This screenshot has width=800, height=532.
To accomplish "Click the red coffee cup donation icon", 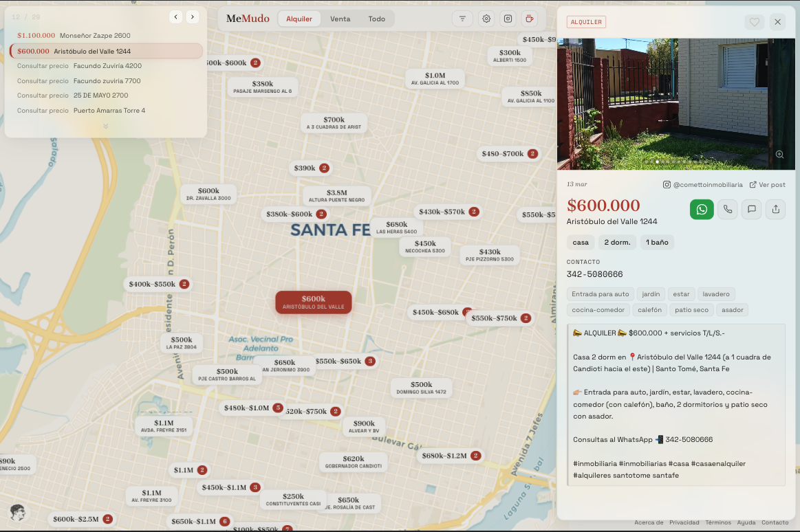I will 530,19.
